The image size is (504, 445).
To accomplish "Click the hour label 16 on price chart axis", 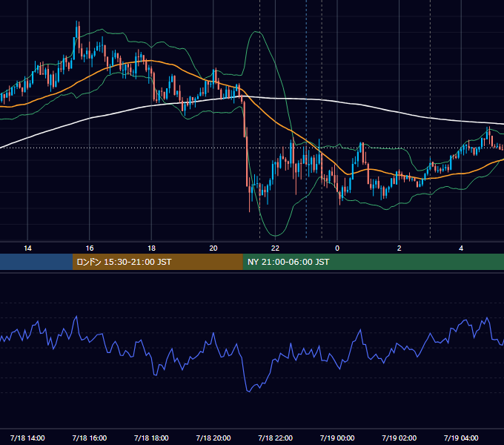I will (90, 248).
